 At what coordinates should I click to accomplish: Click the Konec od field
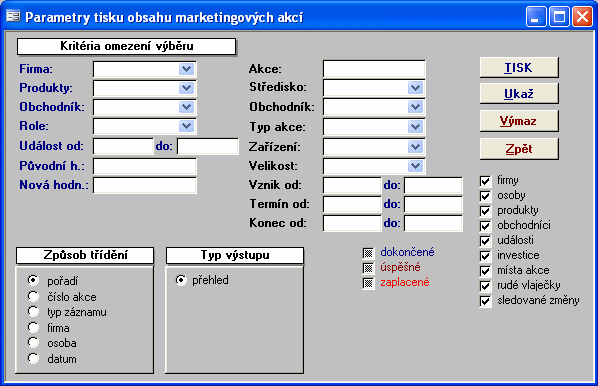352,224
